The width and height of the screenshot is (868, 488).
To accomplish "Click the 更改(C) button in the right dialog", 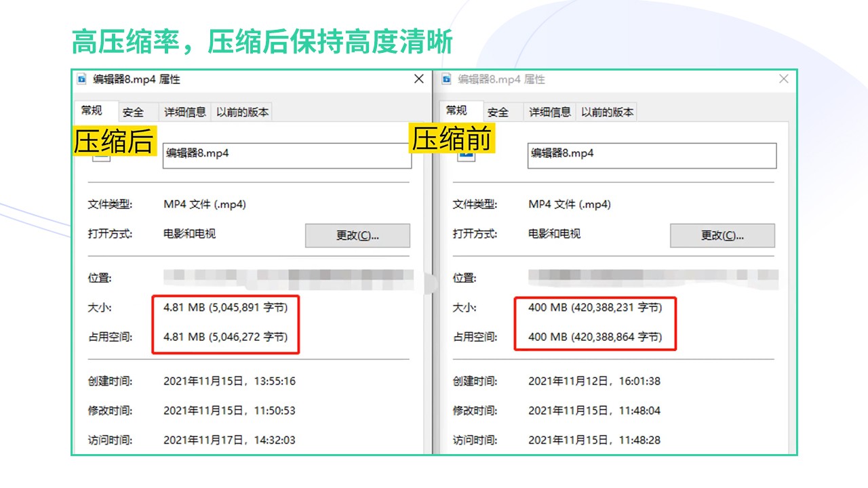I will click(722, 235).
